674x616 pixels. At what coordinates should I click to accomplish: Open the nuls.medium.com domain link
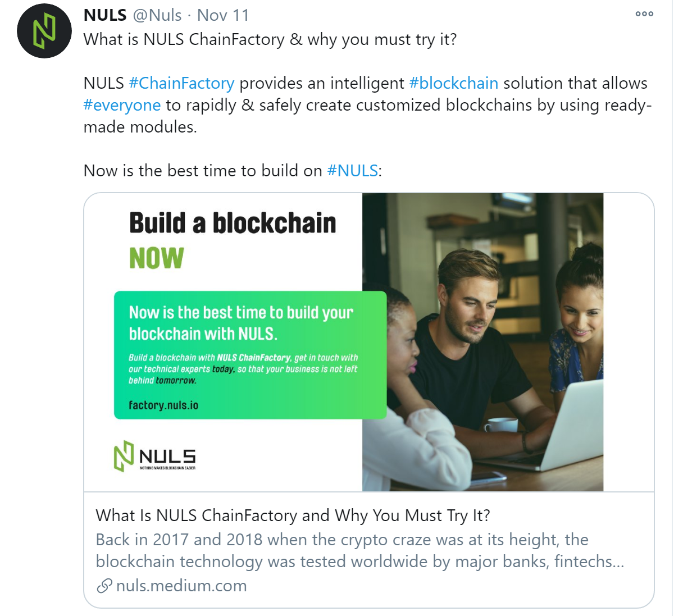181,586
